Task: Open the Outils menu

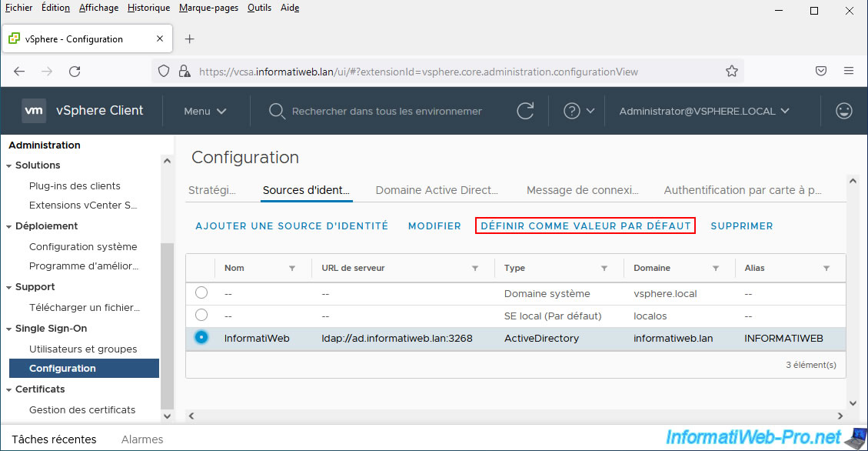Action: pyautogui.click(x=259, y=8)
